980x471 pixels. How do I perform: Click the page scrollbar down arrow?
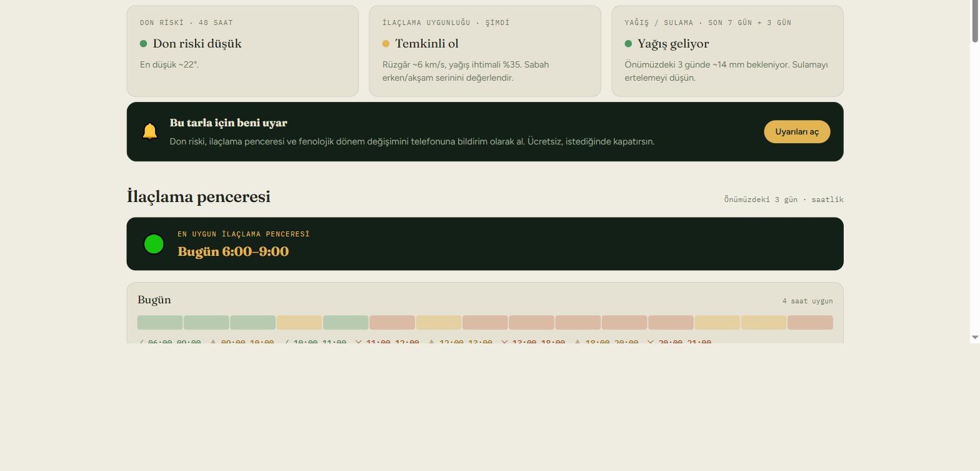coord(975,338)
